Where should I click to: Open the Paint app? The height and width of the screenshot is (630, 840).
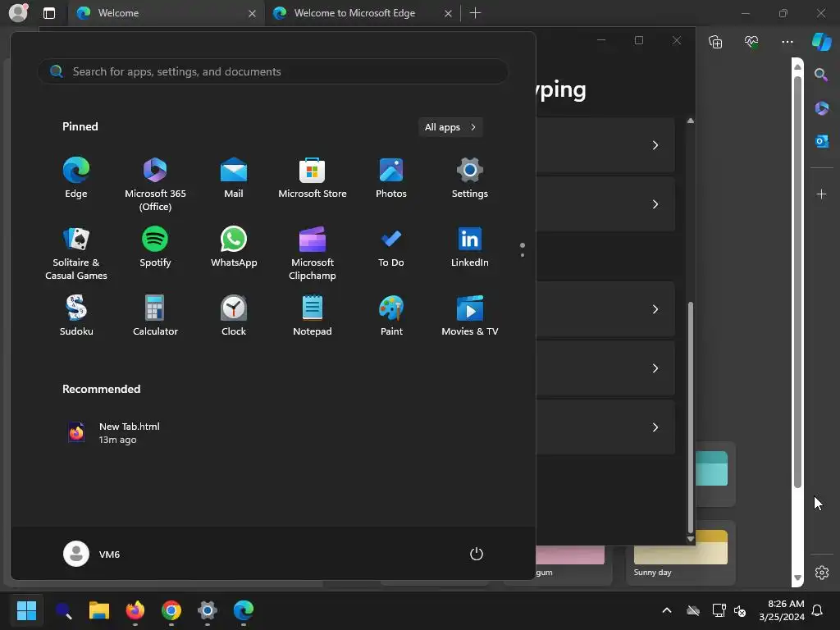pos(391,316)
